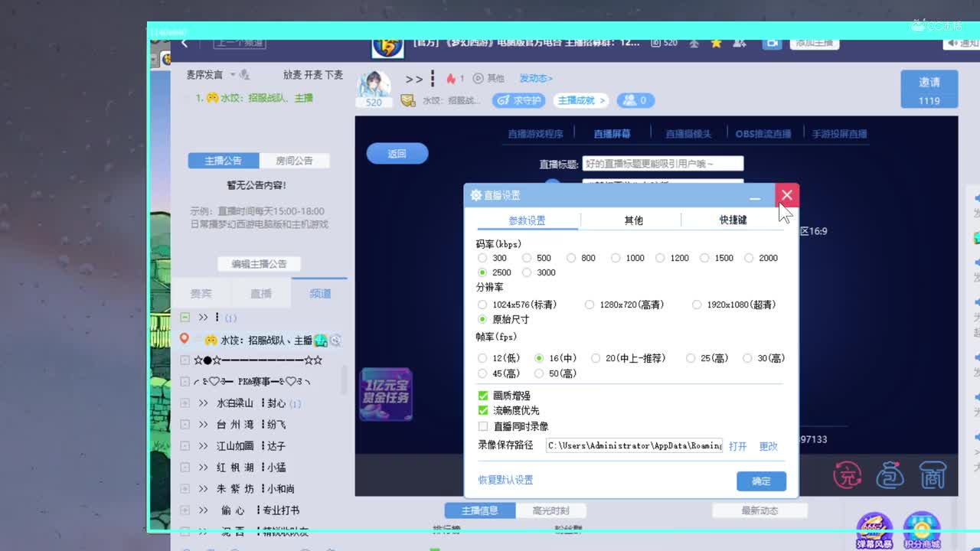This screenshot has width=980, height=551.
Task: Click the microphone icon beside 麦序发言
Action: point(245,75)
